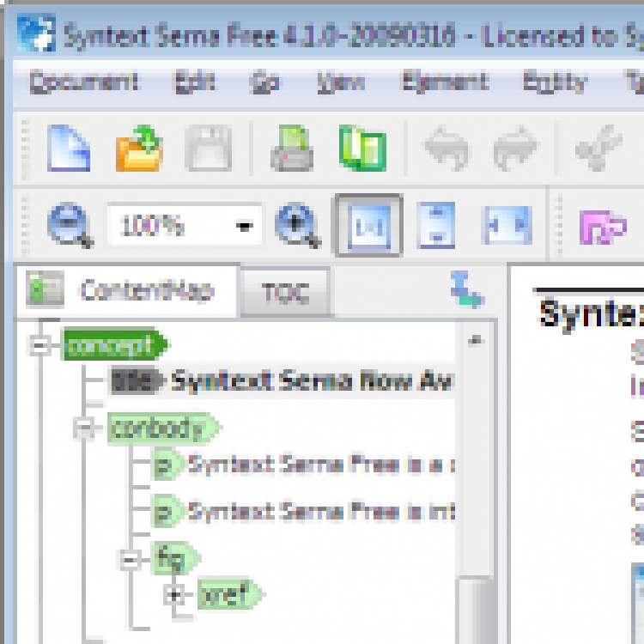This screenshot has height=644, width=644.
Task: Click the grayed-out Cut scissors icon
Action: [599, 149]
